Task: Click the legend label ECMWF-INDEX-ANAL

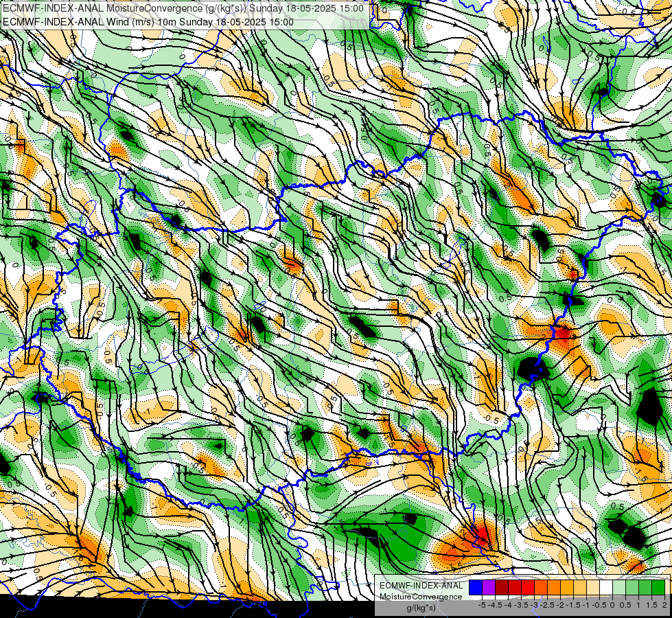Action: pos(421,586)
